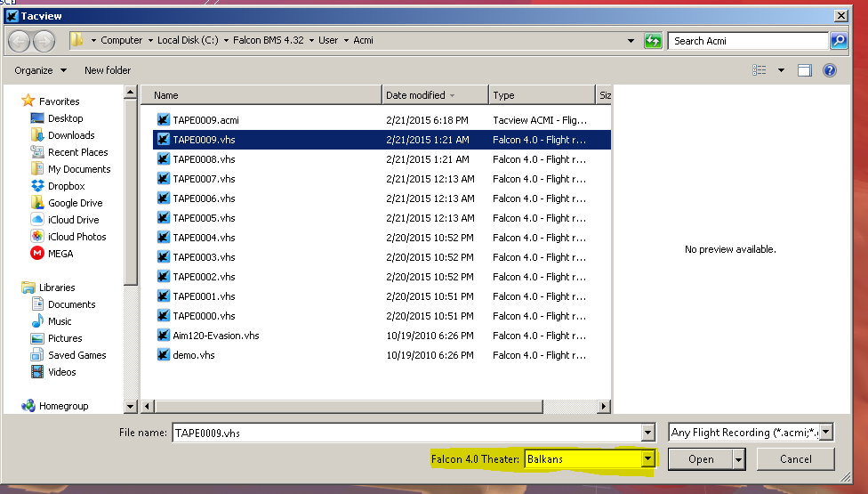Click in the Search Acmi box

(x=748, y=40)
